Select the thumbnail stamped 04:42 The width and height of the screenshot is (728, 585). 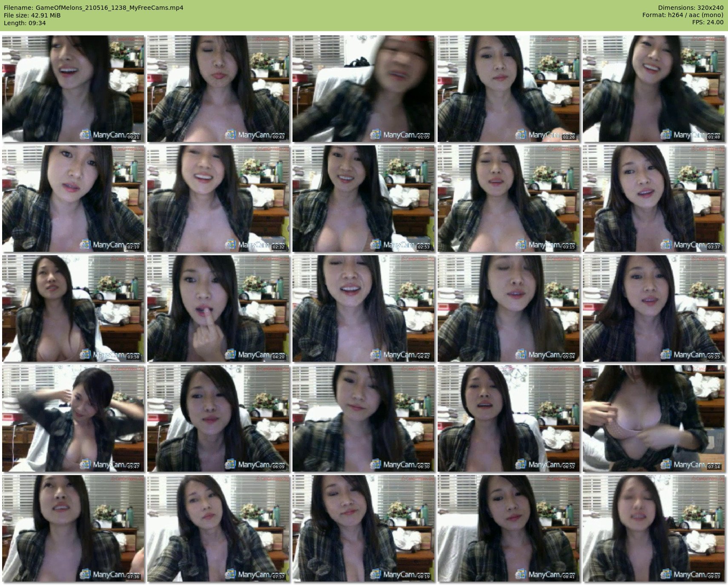point(364,308)
